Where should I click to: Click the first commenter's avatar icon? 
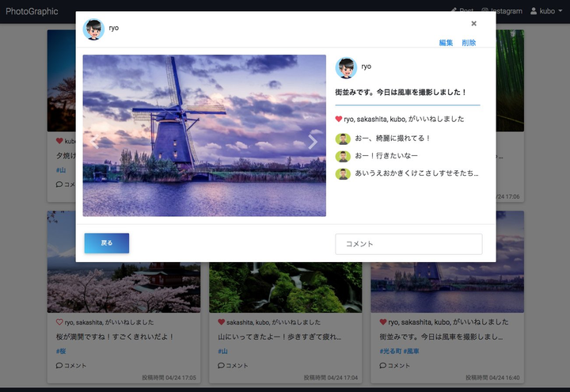click(x=343, y=139)
